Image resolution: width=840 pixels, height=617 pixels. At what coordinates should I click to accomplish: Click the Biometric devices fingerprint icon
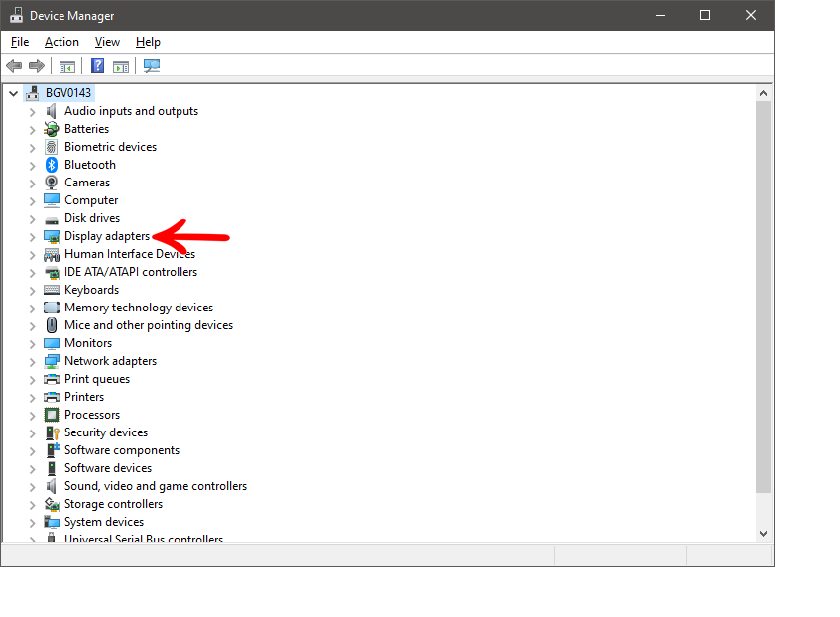pyautogui.click(x=52, y=147)
